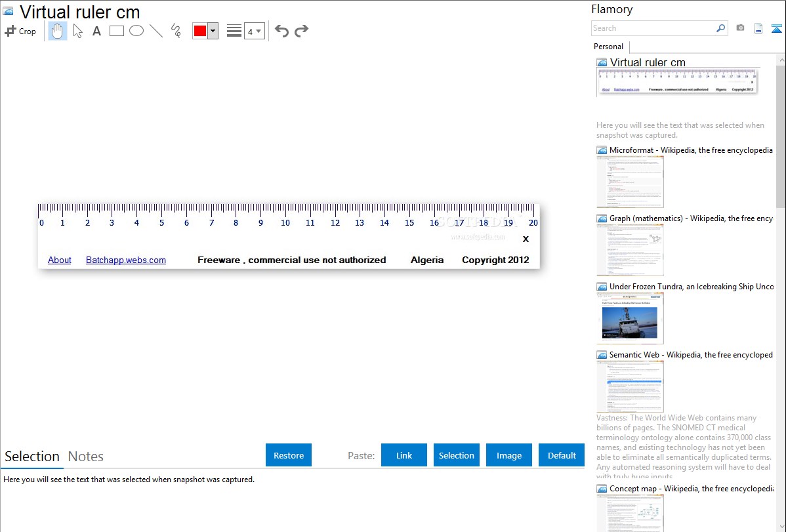
Task: Close the ruler with the x button
Action: [526, 239]
